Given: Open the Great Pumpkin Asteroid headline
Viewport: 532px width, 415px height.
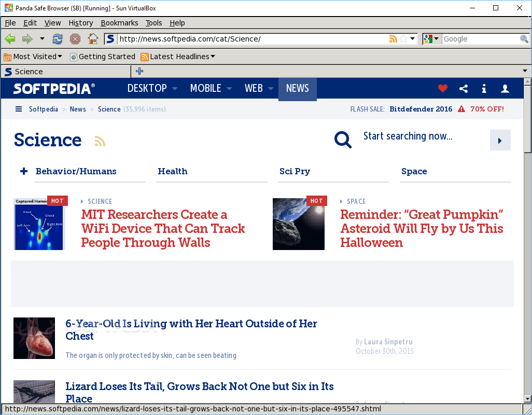Looking at the screenshot, I should pos(422,228).
